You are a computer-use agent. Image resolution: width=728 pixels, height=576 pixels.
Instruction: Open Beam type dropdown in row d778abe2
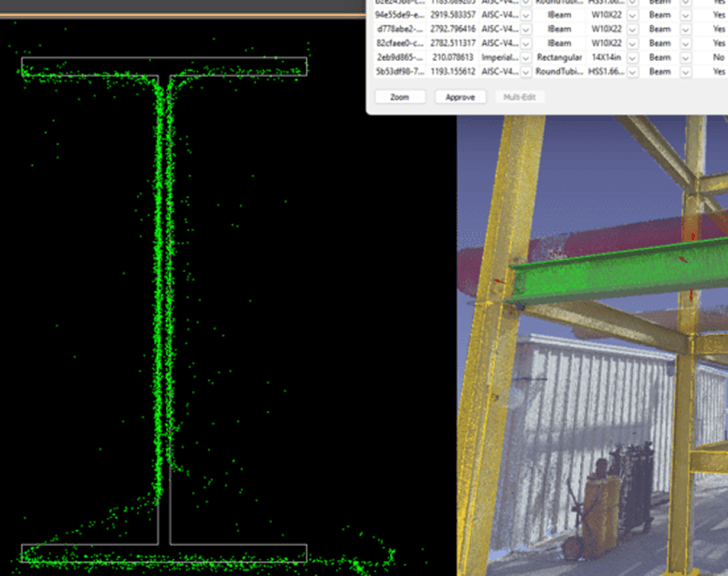click(x=685, y=29)
